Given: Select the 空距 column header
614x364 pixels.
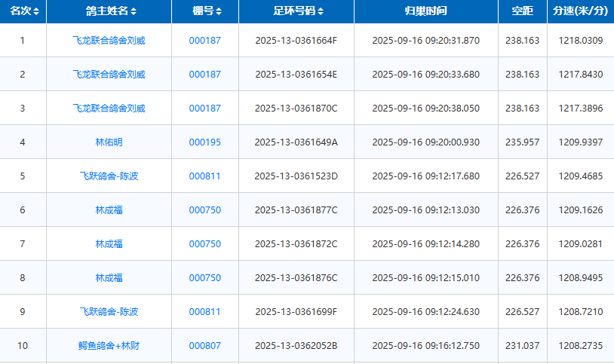Looking at the screenshot, I should pyautogui.click(x=522, y=11).
